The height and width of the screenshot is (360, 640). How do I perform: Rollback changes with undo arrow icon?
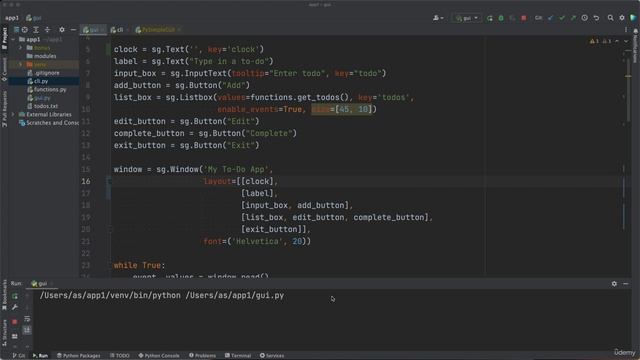point(596,18)
